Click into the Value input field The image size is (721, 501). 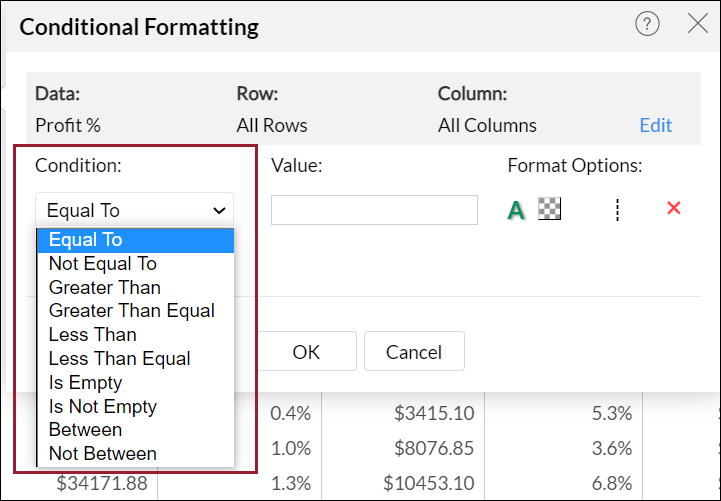374,210
